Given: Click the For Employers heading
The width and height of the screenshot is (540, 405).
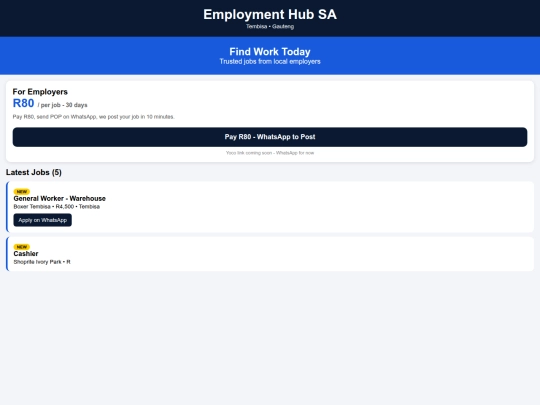Looking at the screenshot, I should (40, 92).
